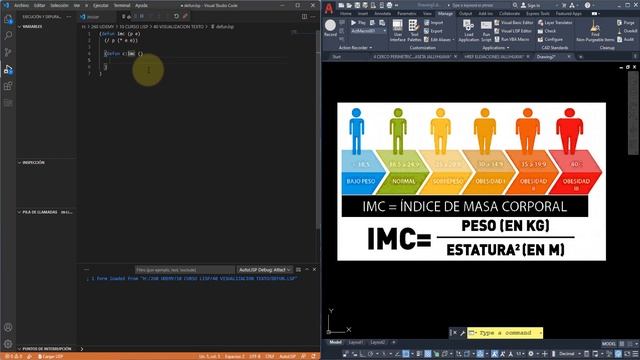Open VS Code Manage gear icon
Image resolution: width=640 pixels, height=360 pixels.
tap(8, 344)
